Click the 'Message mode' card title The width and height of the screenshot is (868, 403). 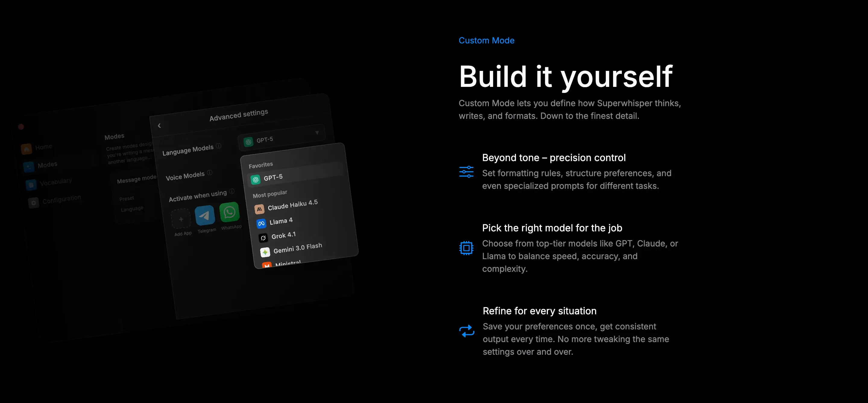point(137,179)
